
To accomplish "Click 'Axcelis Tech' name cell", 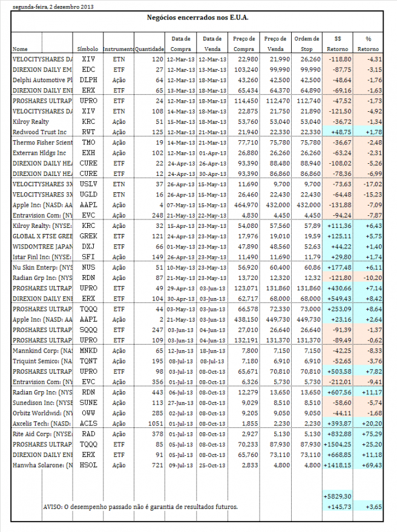I will coord(42,424).
